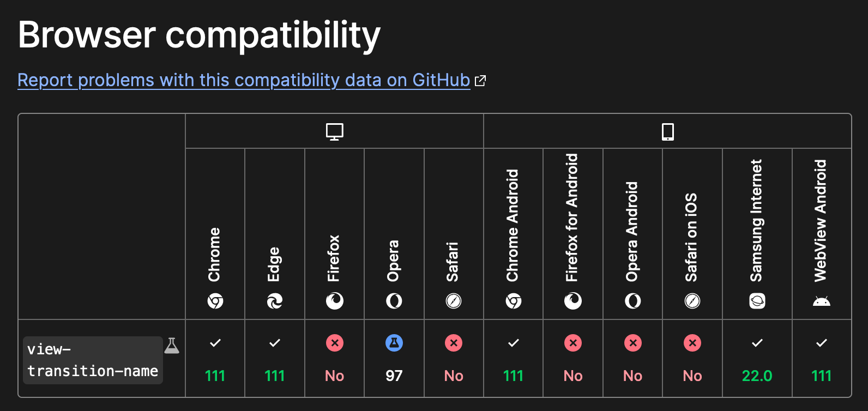The width and height of the screenshot is (868, 411).
Task: Expand Opera 97 experimental support details
Action: pyautogui.click(x=394, y=359)
